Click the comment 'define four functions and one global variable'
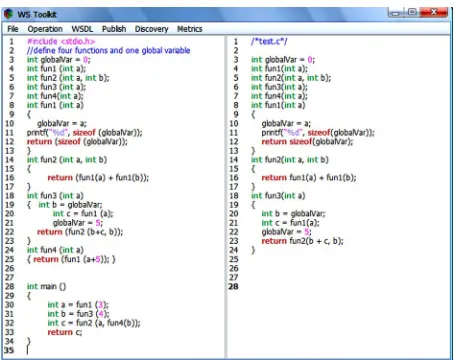This screenshot has width=454, height=360. tap(108, 50)
